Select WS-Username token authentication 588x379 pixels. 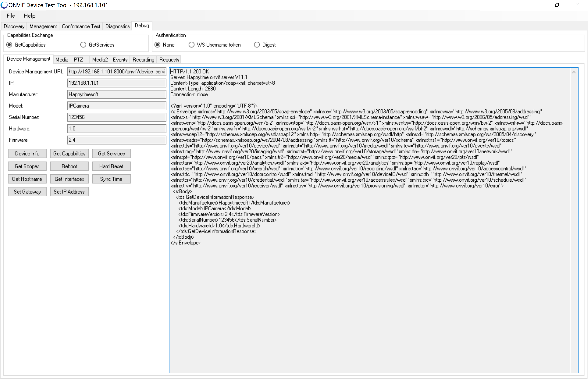coord(191,45)
